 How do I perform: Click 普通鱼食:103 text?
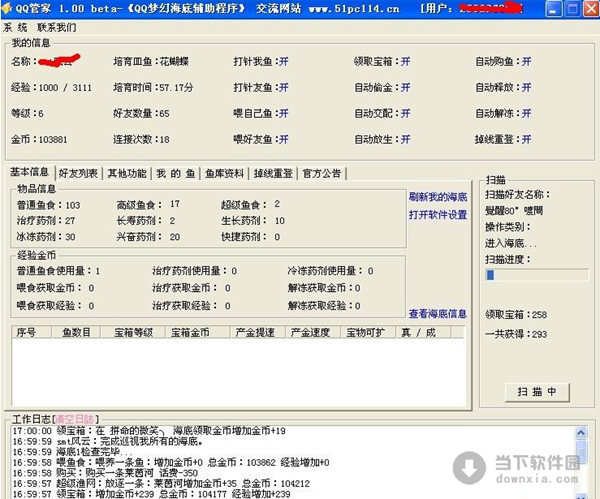tap(49, 205)
